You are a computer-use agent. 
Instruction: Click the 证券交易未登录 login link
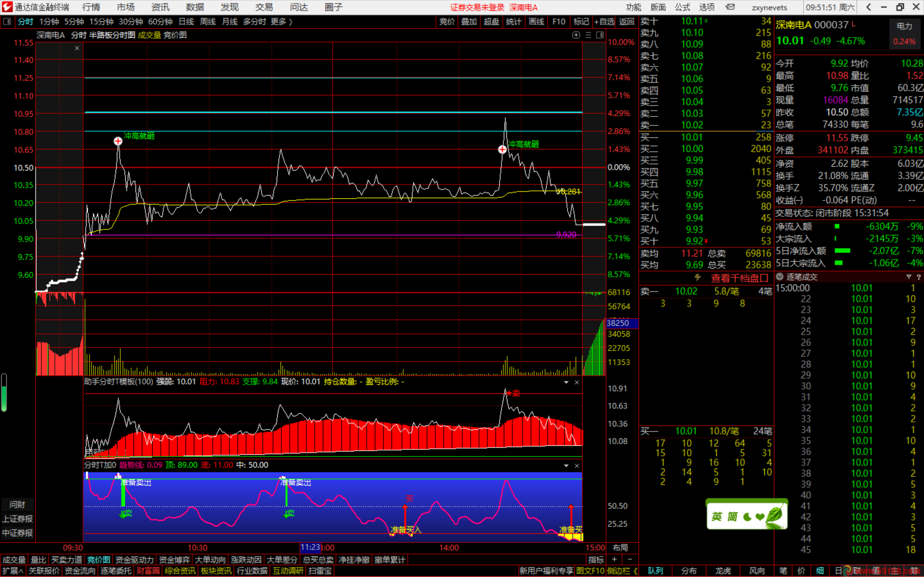click(x=477, y=7)
